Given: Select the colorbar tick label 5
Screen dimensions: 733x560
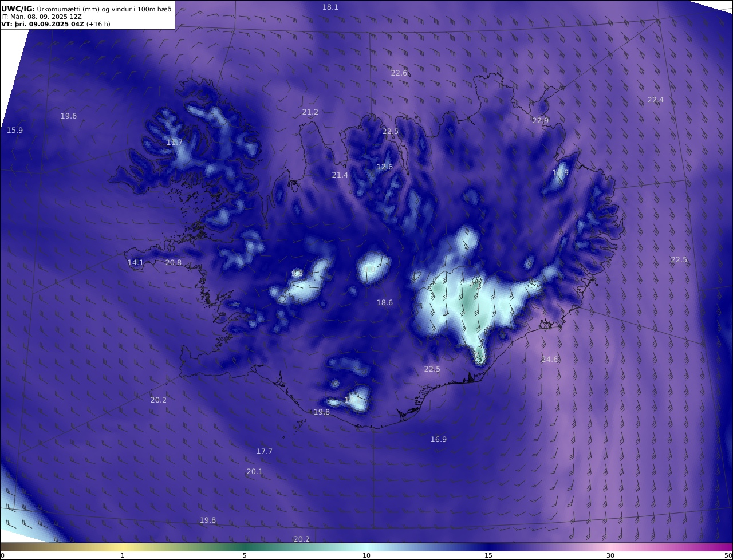Looking at the screenshot, I should 245,555.
